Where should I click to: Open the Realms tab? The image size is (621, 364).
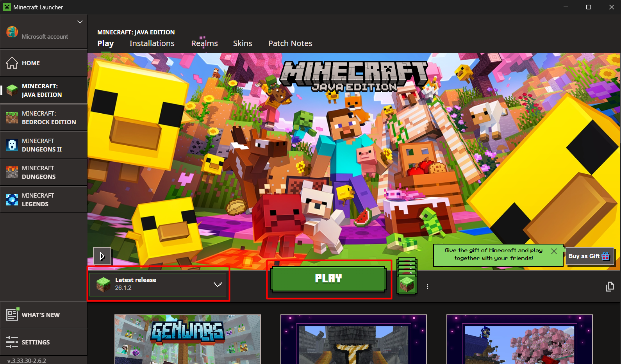point(204,43)
